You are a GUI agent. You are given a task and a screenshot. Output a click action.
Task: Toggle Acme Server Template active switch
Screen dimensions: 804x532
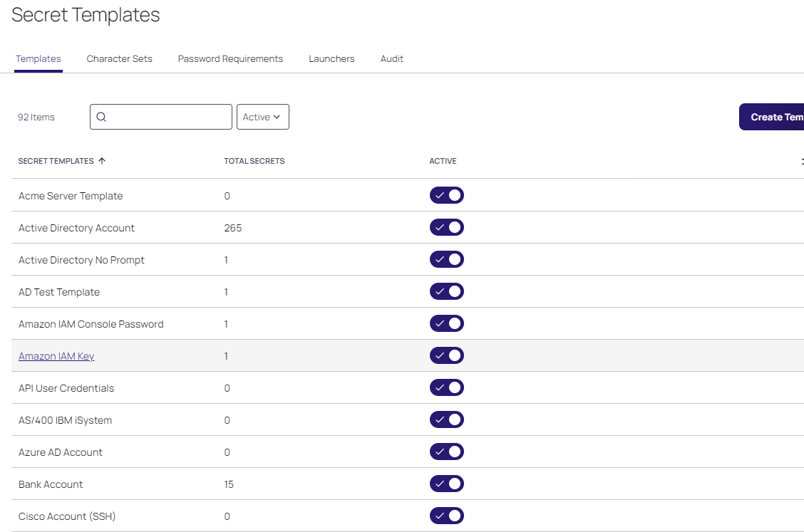(x=446, y=196)
